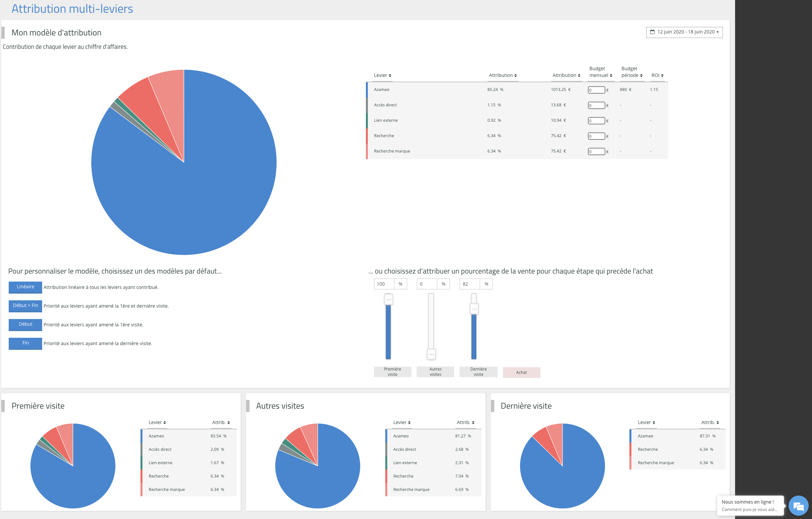Focus the Dernière visite percentage field (82)
Screen dimensions: 812x519
tap(470, 284)
